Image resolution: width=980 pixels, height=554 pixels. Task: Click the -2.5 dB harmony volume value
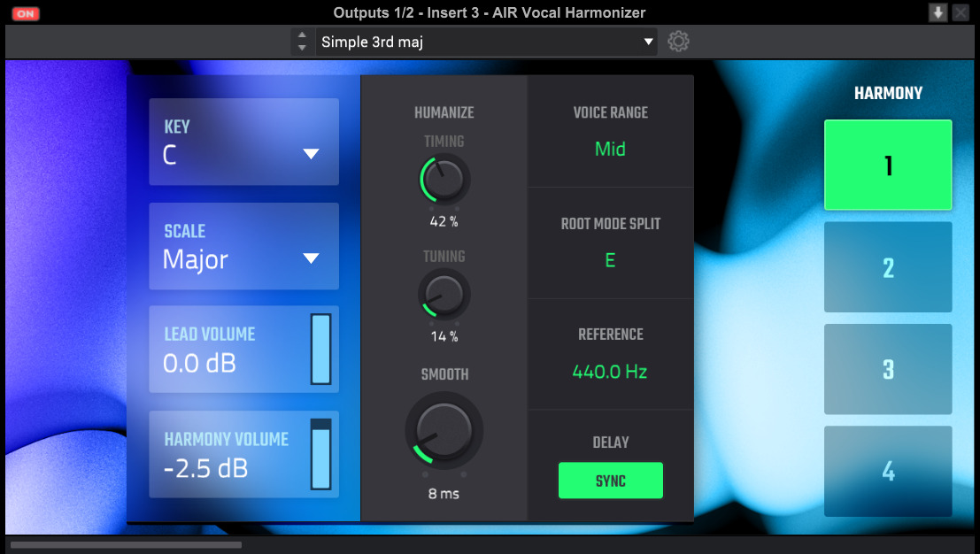click(205, 468)
